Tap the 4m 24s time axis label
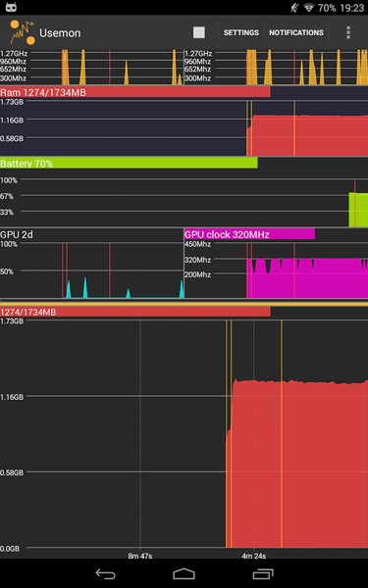This screenshot has height=588, width=368. pos(254,556)
